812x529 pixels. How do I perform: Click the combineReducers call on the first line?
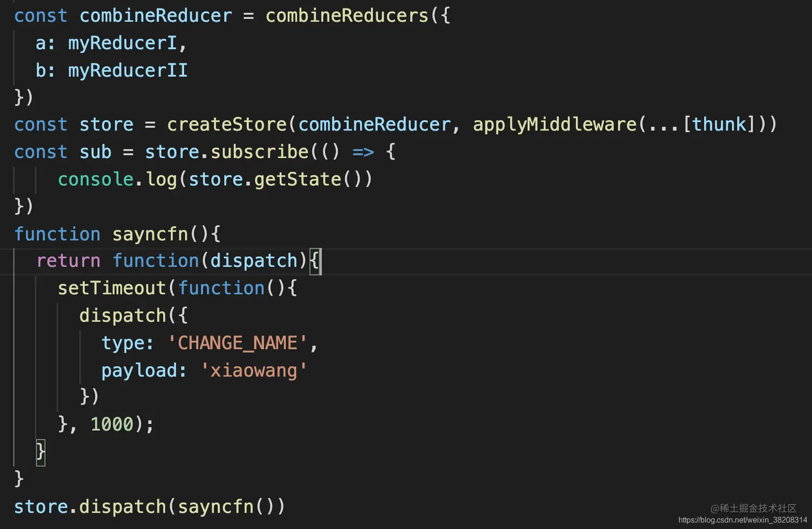347,16
